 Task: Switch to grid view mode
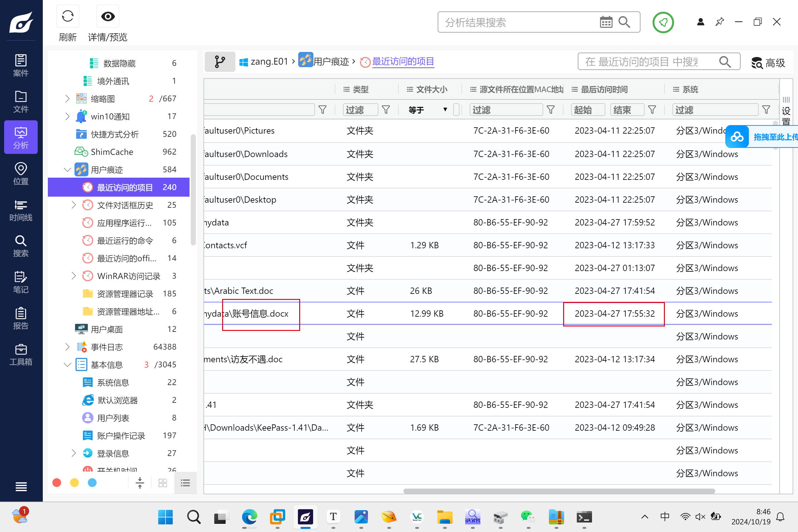coord(163,483)
